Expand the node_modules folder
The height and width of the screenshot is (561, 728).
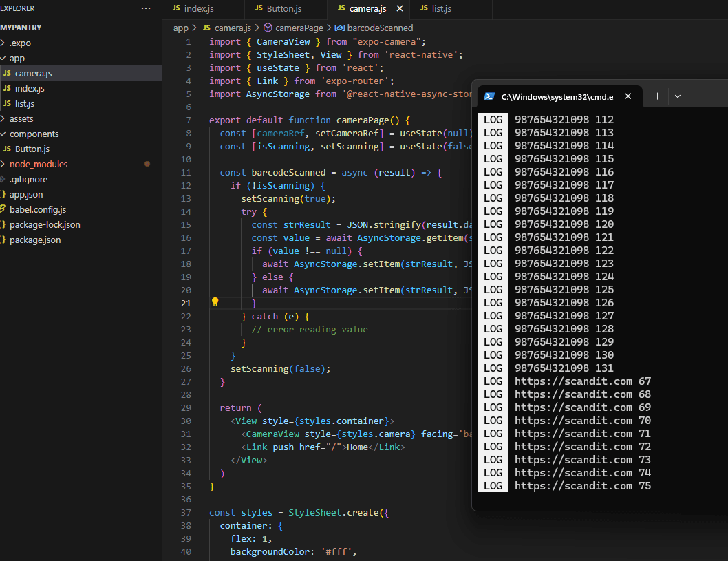pos(38,165)
